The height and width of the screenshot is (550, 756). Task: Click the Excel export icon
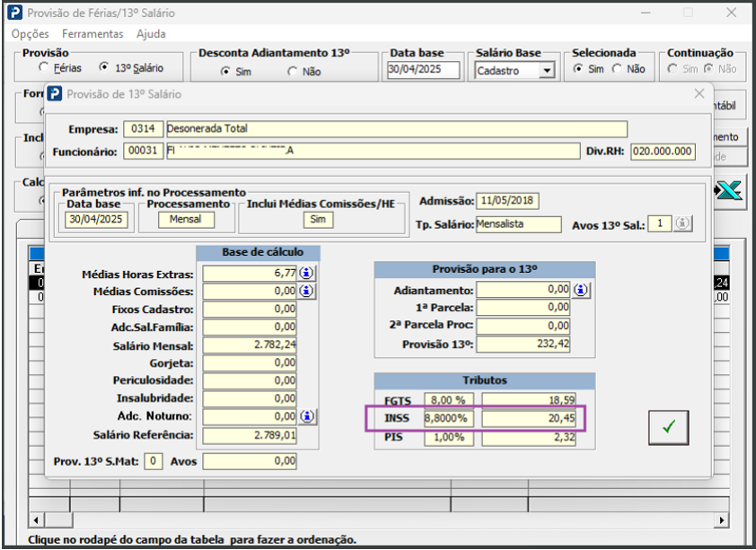tap(731, 190)
